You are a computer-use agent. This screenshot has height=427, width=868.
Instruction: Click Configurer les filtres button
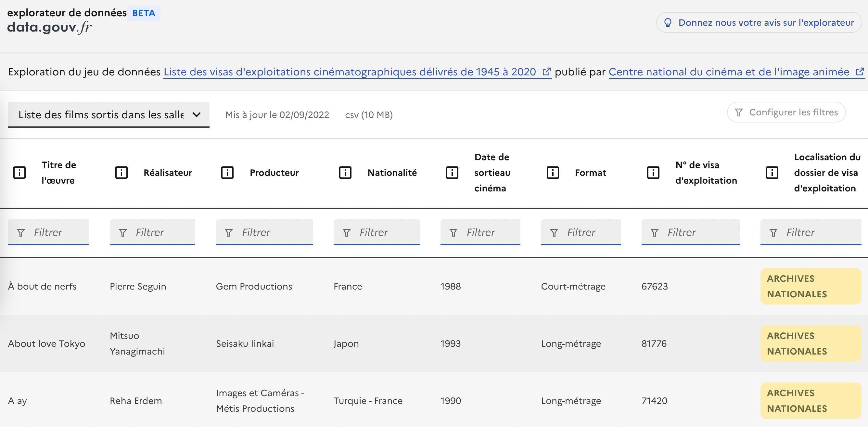click(x=786, y=112)
